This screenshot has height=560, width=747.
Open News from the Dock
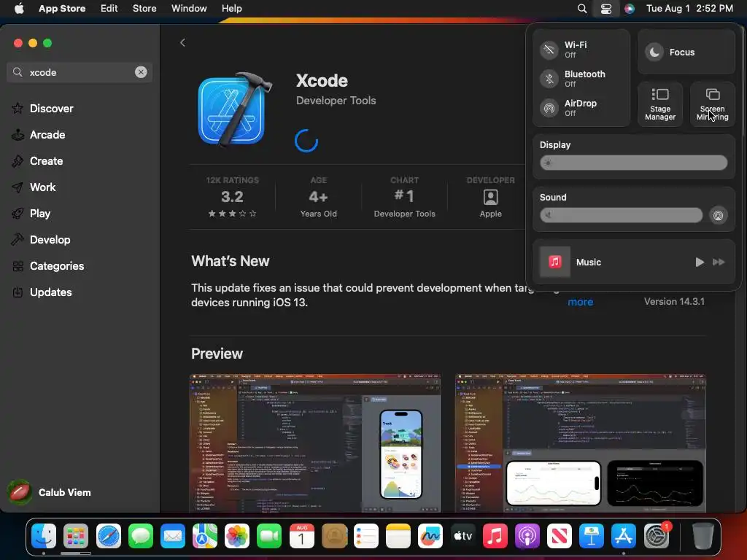pos(560,536)
